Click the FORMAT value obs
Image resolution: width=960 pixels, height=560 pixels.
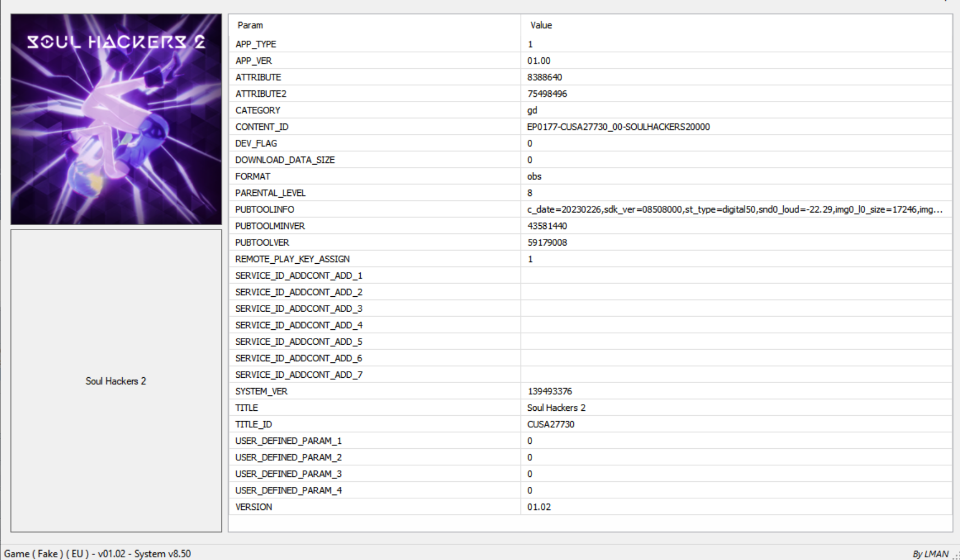pyautogui.click(x=534, y=176)
